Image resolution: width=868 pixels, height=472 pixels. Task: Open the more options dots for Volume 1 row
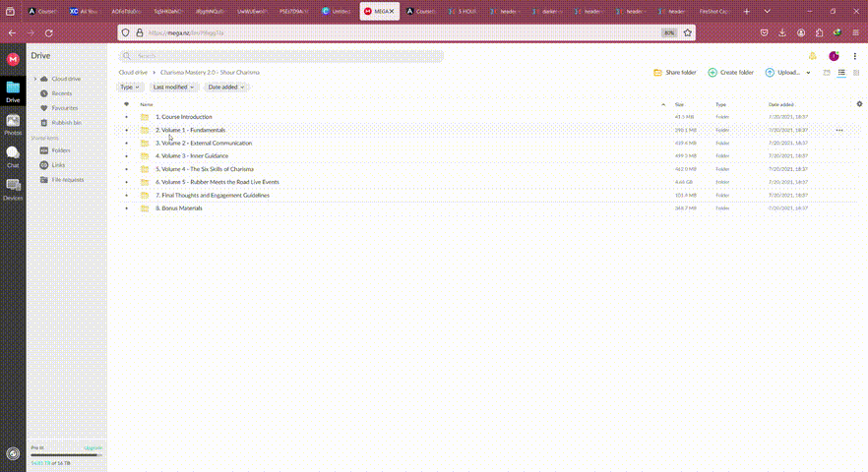coord(839,131)
